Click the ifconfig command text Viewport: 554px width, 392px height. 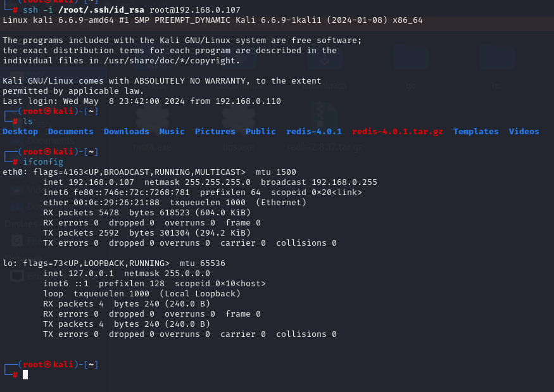click(43, 162)
